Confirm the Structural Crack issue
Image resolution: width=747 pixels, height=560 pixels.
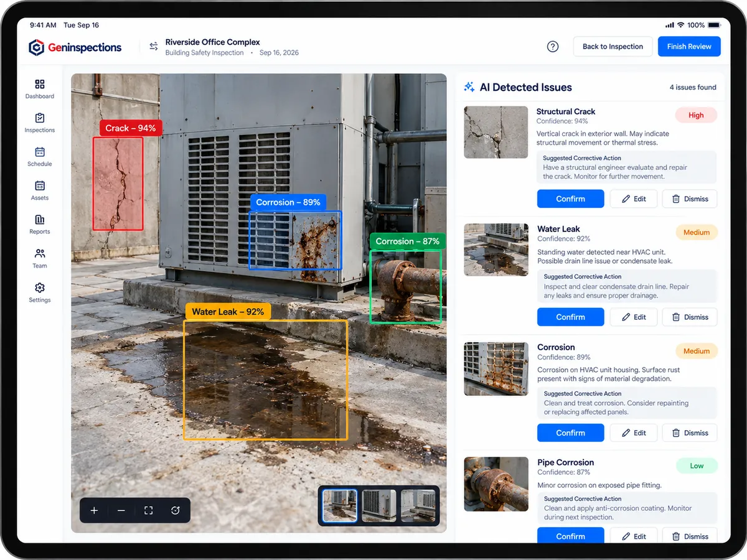[x=571, y=199]
